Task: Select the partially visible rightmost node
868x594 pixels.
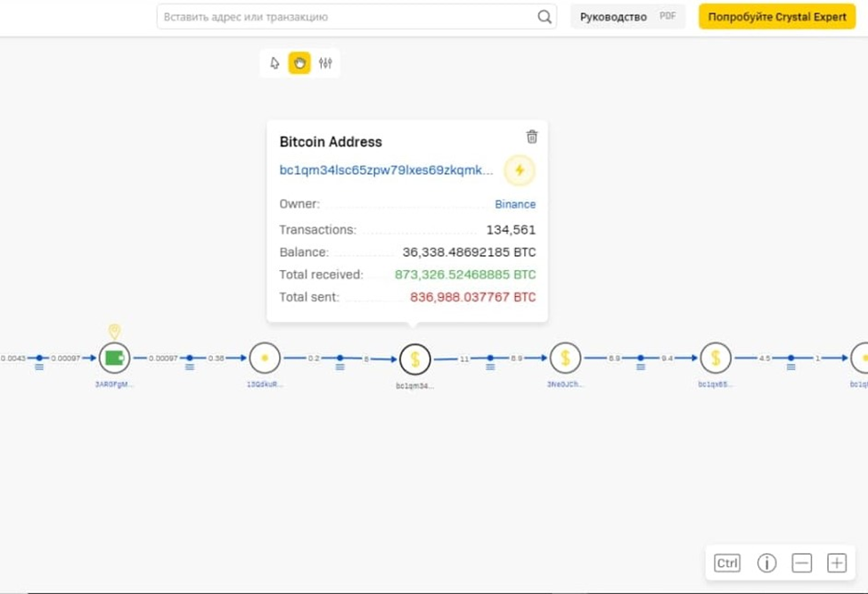Action: (860, 358)
